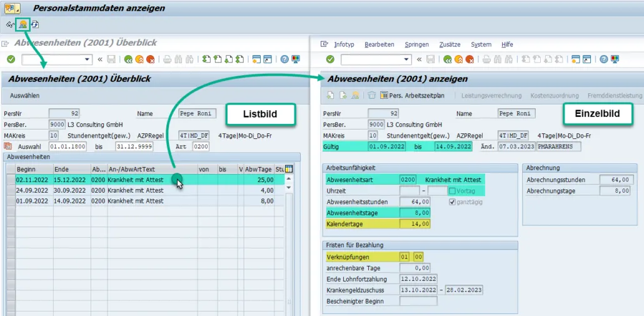Click Gültig start date field 01.09.2022
Viewport: 644px width, 316px height.
click(386, 146)
